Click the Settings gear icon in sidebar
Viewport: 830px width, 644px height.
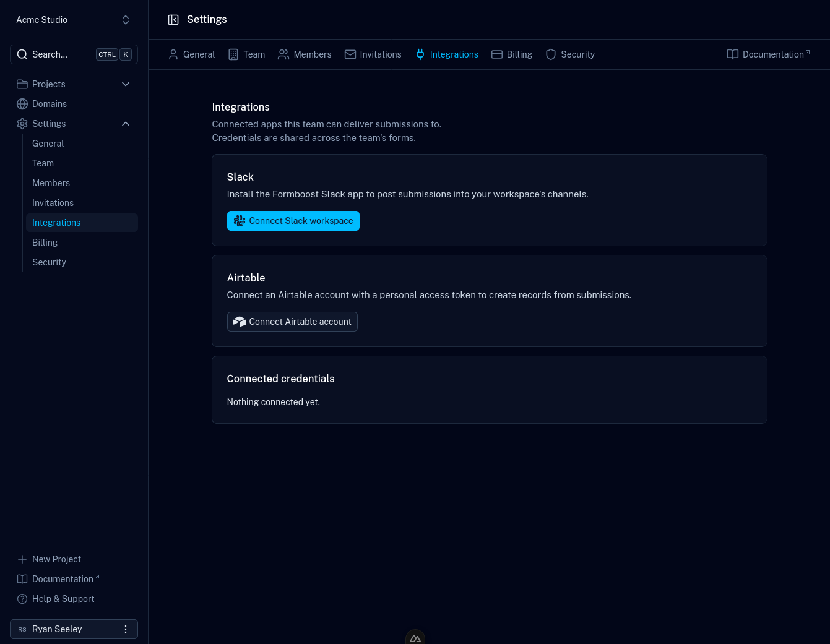coord(22,124)
